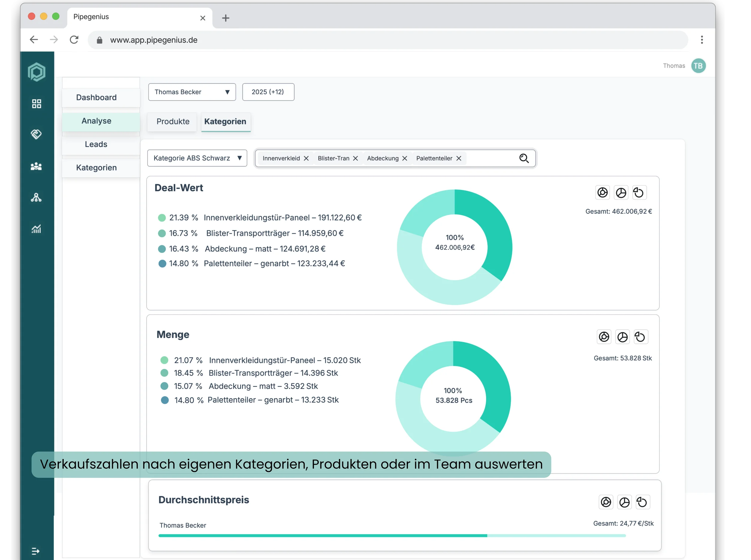Open Leads in the side menu
Viewport: 751px width, 560px height.
(x=96, y=144)
